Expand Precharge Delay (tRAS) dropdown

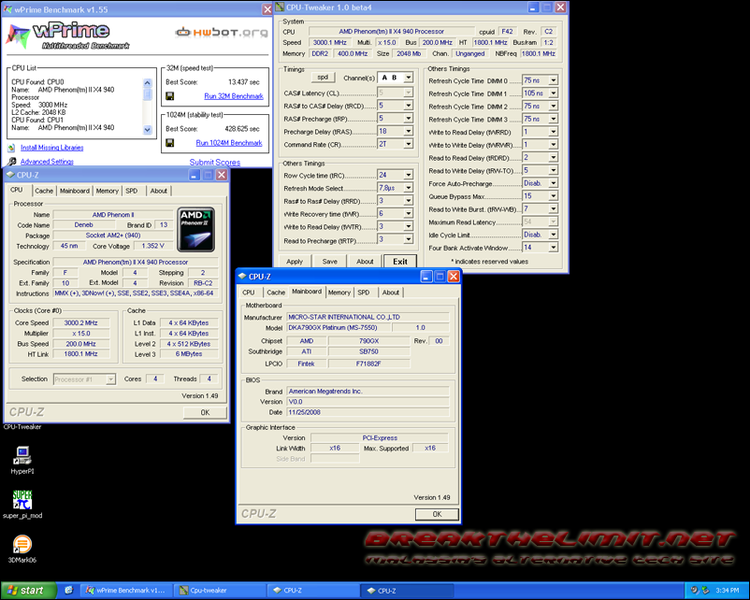pyautogui.click(x=408, y=131)
